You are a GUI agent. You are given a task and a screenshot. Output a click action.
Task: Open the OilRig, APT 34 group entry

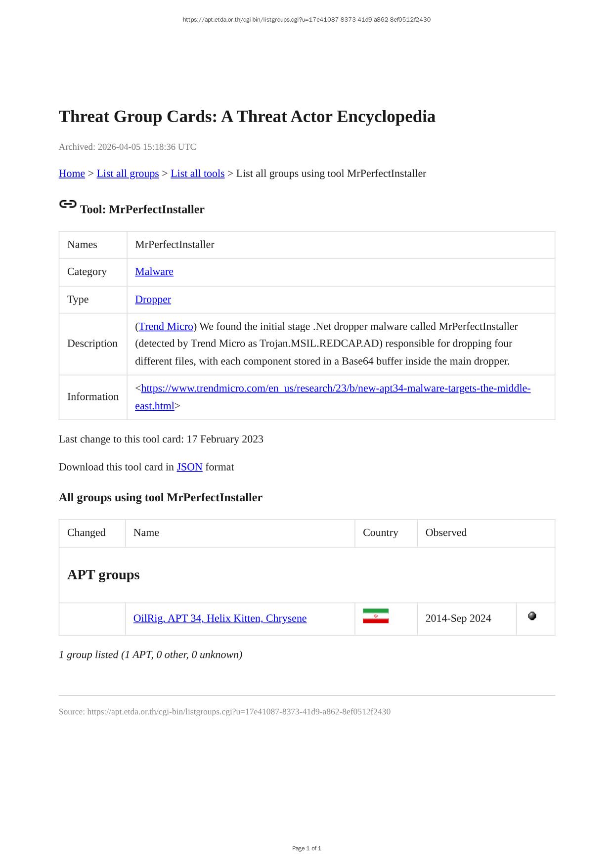pos(219,618)
